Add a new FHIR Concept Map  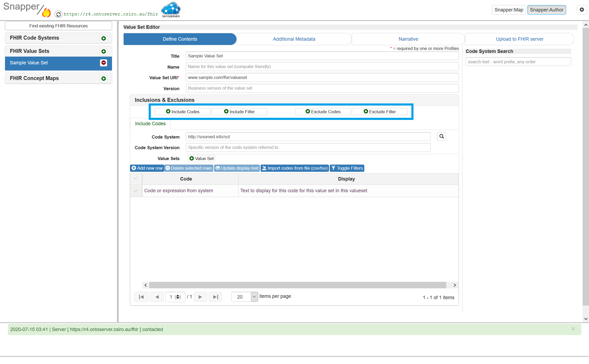tap(104, 78)
